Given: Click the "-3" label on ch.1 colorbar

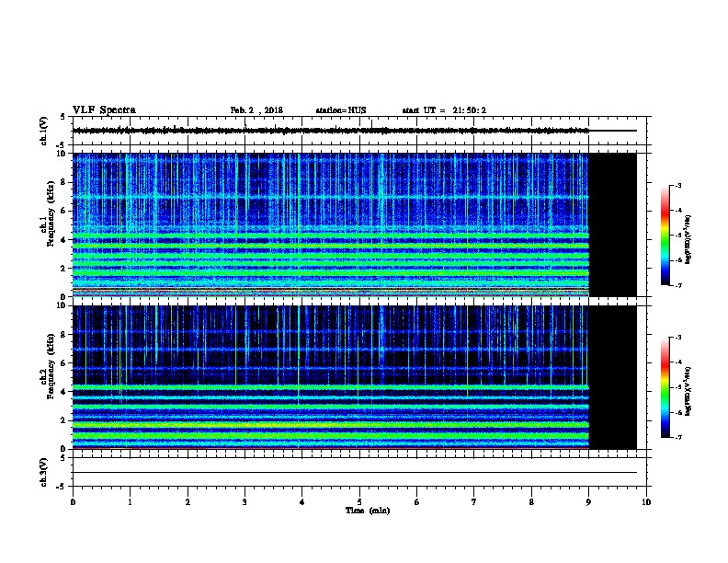Looking at the screenshot, I should tap(678, 185).
